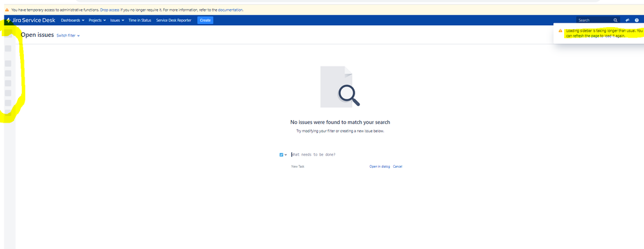The width and height of the screenshot is (644, 249).
Task: Click the search magnifier icon in header
Action: pyautogui.click(x=615, y=20)
